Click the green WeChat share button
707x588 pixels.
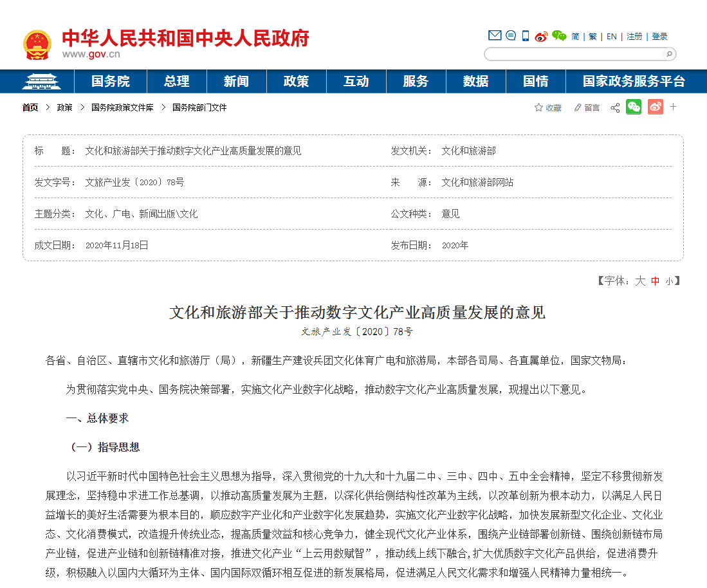634,107
